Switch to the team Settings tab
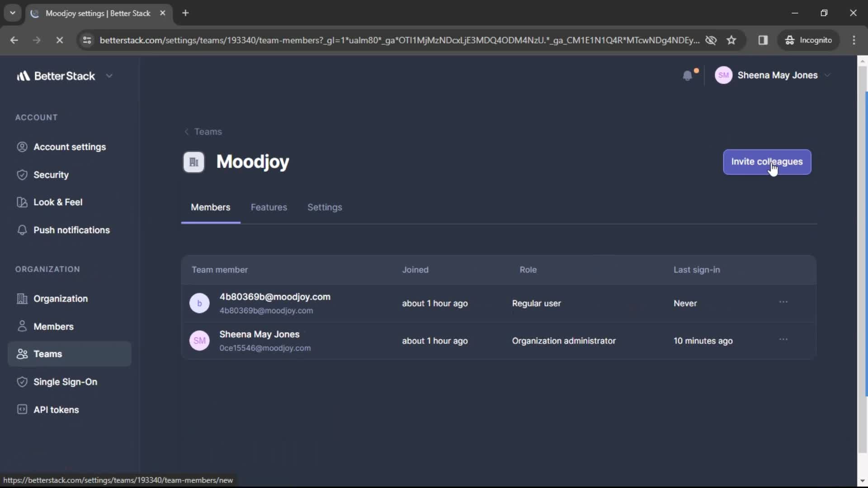The image size is (868, 488). (x=325, y=207)
